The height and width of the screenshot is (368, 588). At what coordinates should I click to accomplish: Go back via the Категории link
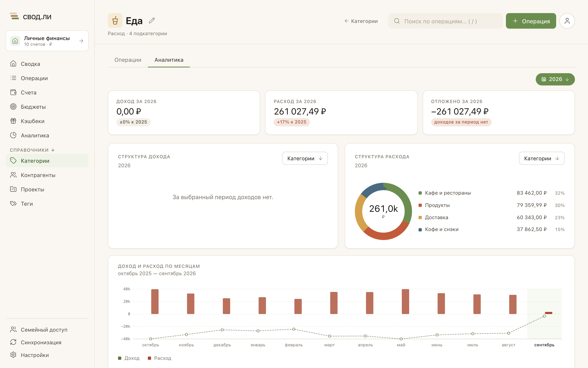point(361,21)
